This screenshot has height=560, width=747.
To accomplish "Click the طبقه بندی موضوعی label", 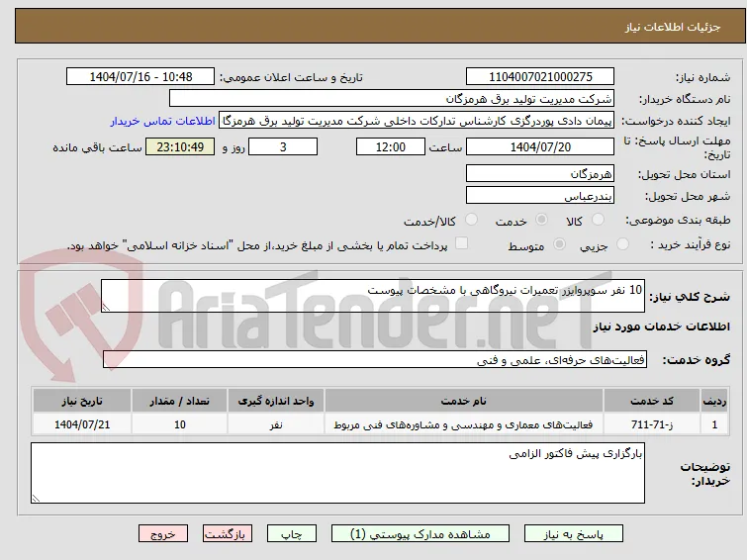I will [678, 221].
